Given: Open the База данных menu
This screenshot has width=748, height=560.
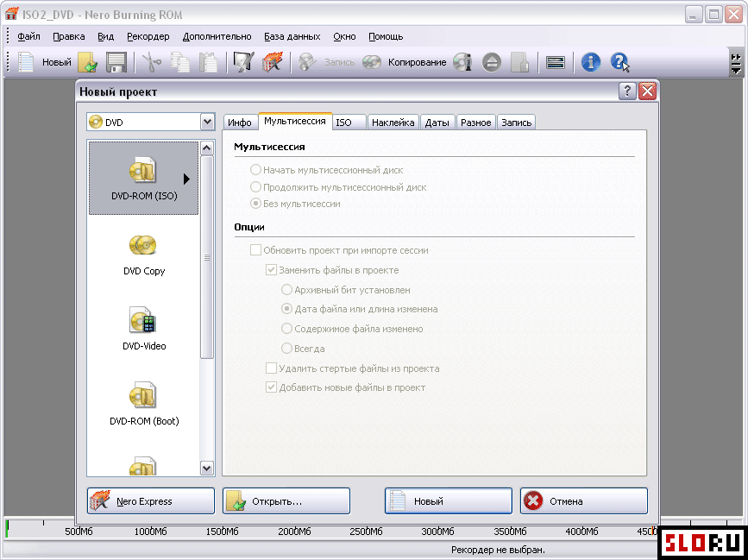Looking at the screenshot, I should [x=292, y=36].
